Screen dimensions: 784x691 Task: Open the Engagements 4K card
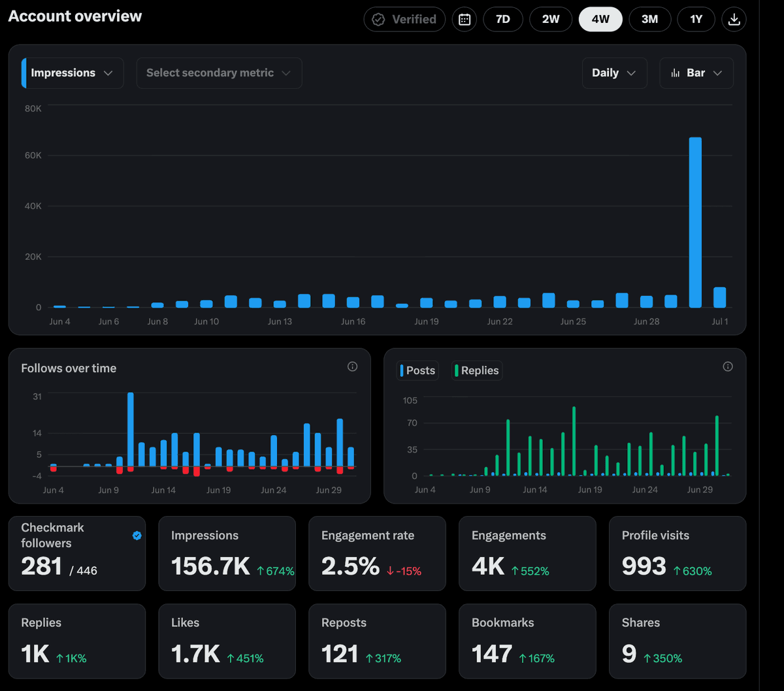point(528,553)
